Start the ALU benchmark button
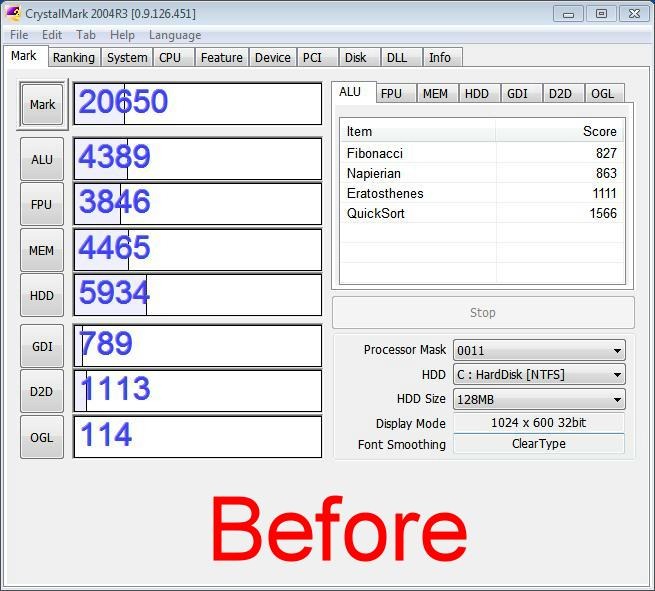This screenshot has height=591, width=655. pos(42,159)
